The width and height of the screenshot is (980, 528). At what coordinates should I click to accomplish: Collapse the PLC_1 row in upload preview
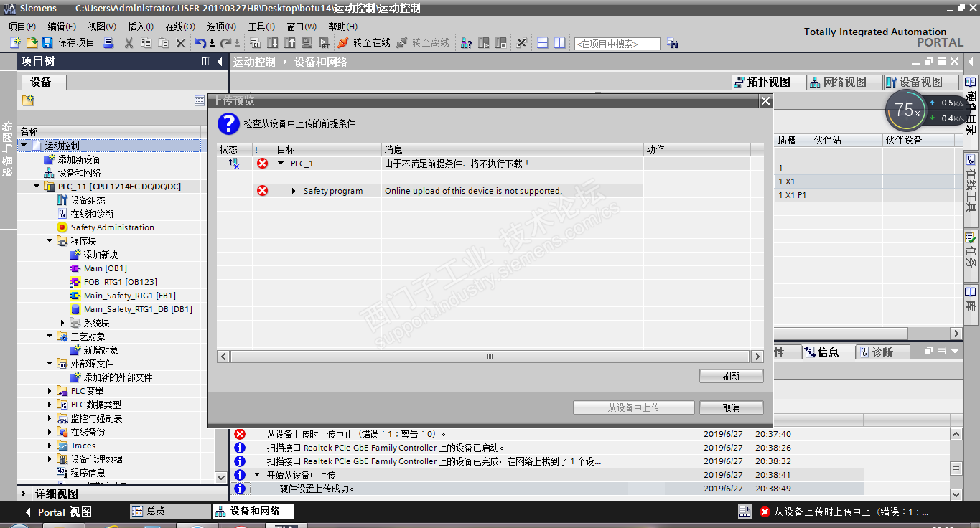[x=281, y=164]
